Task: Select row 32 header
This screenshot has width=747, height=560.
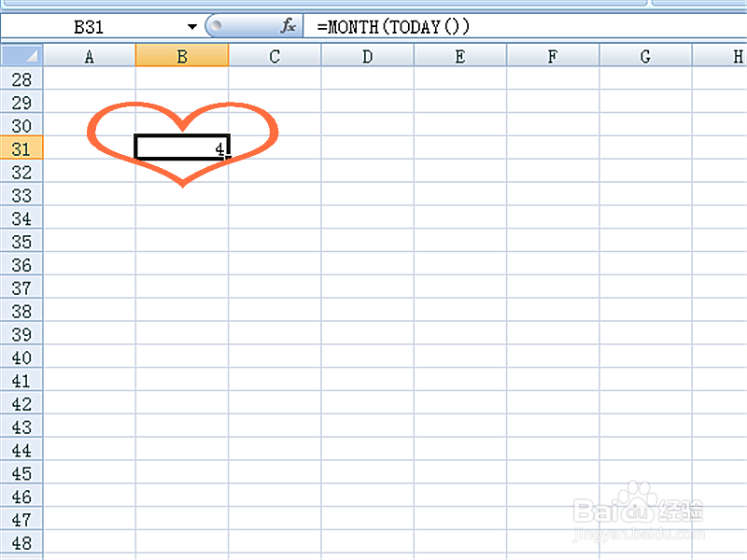Action: pos(21,171)
